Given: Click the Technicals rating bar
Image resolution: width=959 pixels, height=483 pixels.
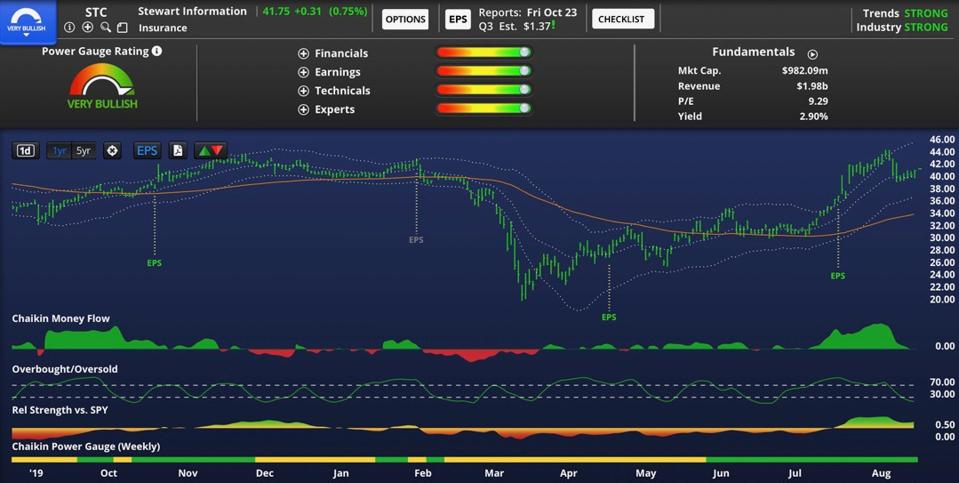Looking at the screenshot, I should click(x=484, y=90).
